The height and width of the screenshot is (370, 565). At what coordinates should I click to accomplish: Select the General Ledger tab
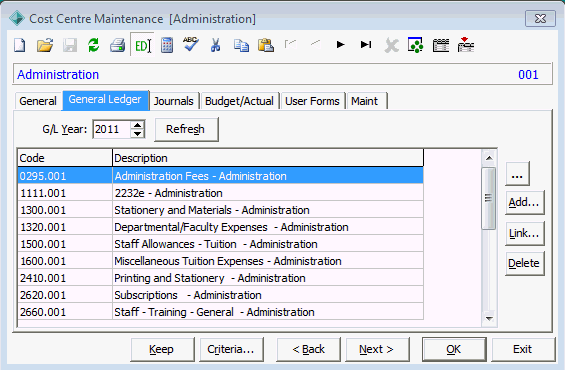[105, 100]
